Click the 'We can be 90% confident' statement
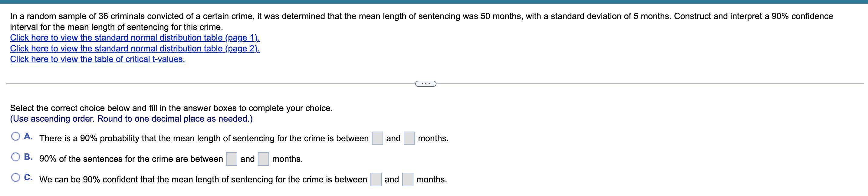868x196 pixels. [203, 179]
